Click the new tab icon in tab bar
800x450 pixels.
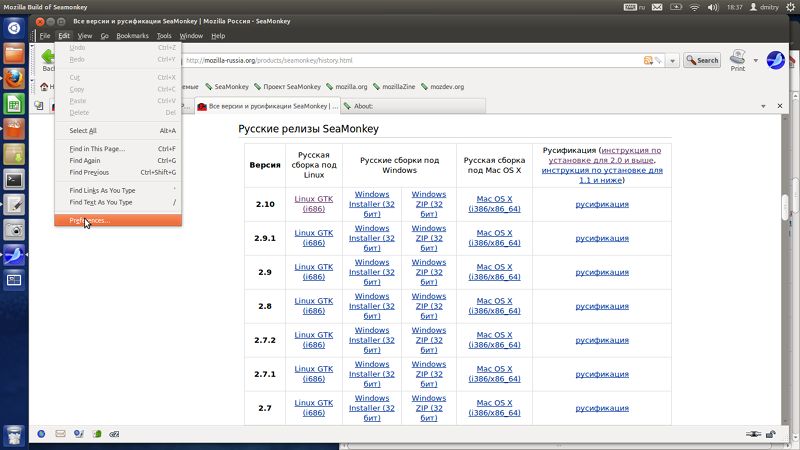(x=39, y=106)
